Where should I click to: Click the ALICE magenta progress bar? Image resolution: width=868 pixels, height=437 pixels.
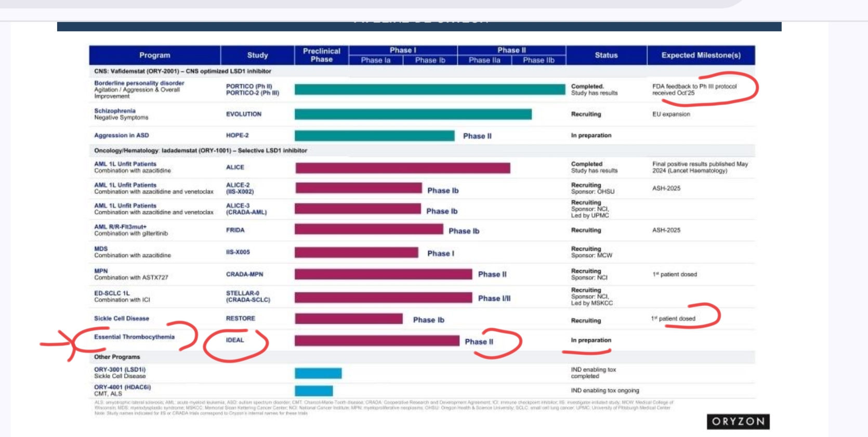tap(403, 168)
